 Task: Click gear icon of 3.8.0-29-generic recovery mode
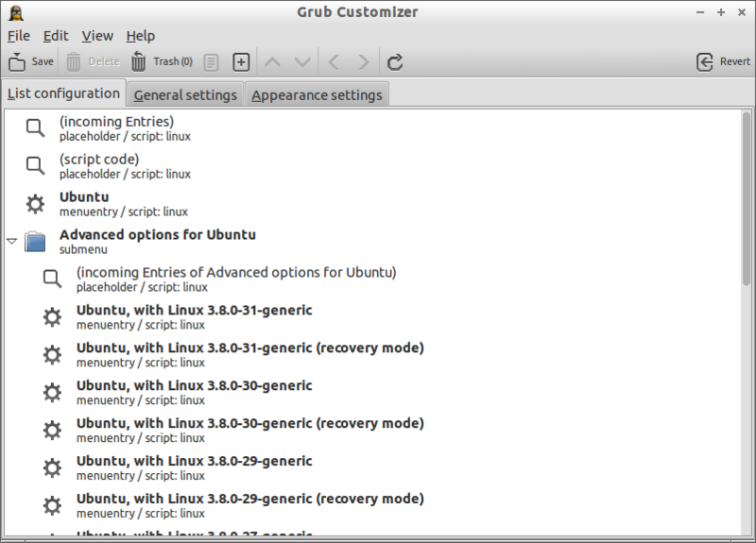click(52, 505)
